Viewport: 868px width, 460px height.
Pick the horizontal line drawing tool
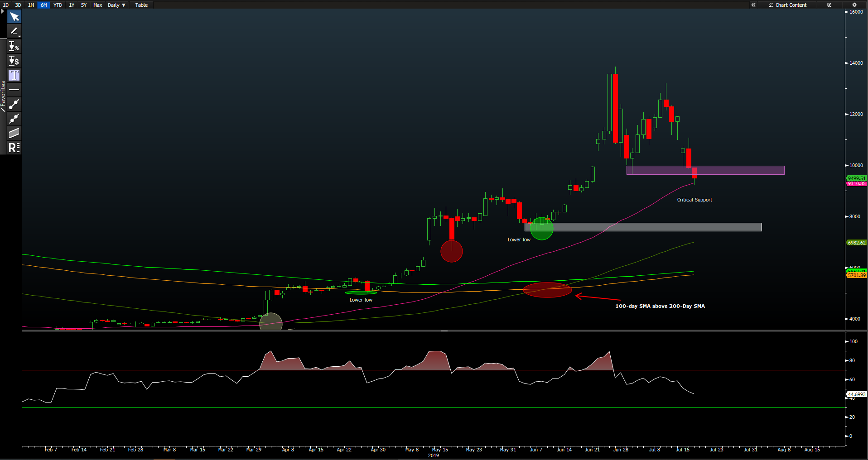pyautogui.click(x=14, y=90)
